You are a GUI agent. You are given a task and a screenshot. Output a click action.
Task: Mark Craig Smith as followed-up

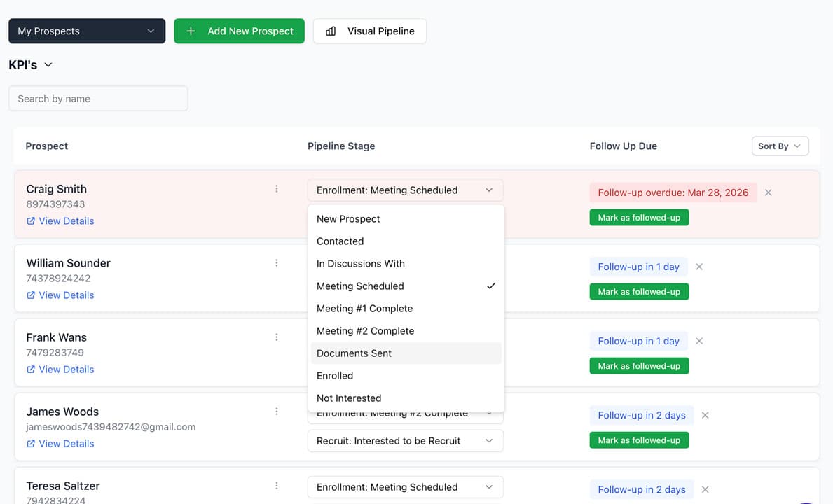pyautogui.click(x=639, y=218)
